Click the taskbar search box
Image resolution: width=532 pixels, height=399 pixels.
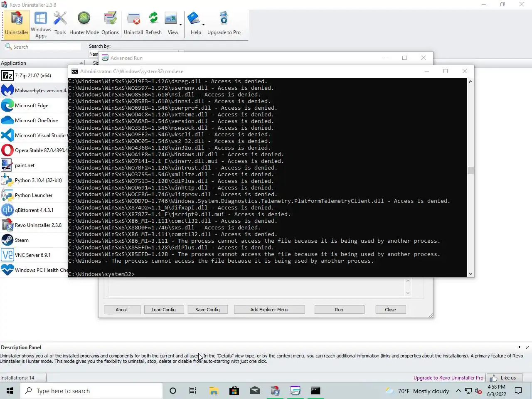(x=91, y=391)
